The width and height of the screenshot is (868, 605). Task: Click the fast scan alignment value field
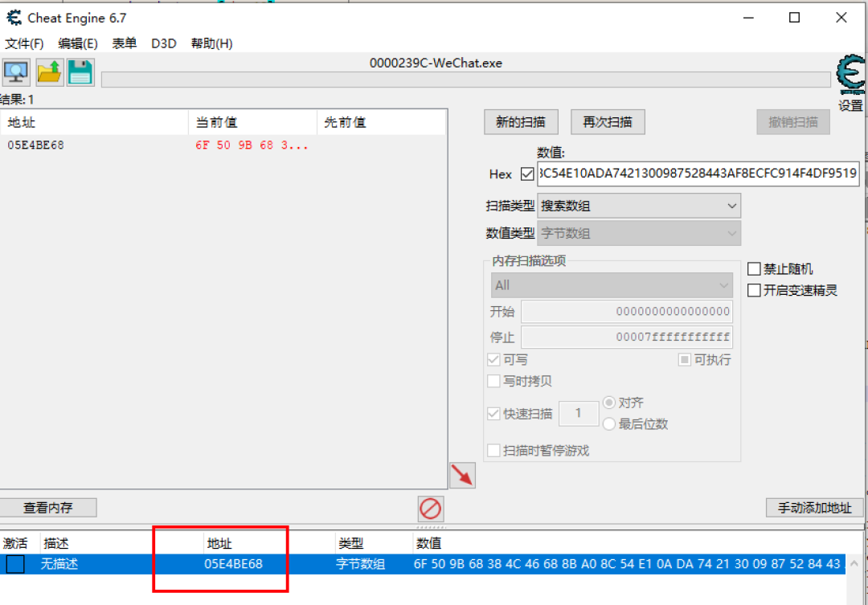[579, 414]
